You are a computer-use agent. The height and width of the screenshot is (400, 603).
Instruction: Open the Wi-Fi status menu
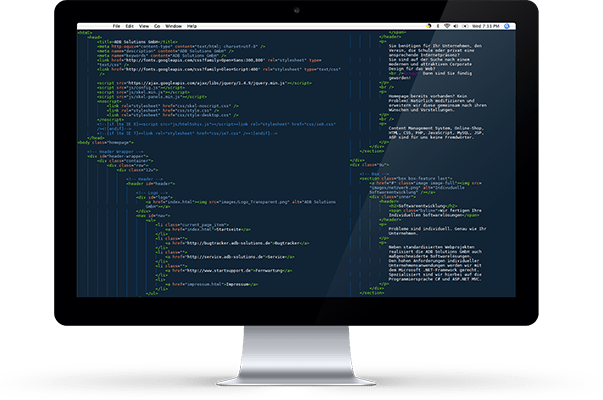click(x=447, y=26)
